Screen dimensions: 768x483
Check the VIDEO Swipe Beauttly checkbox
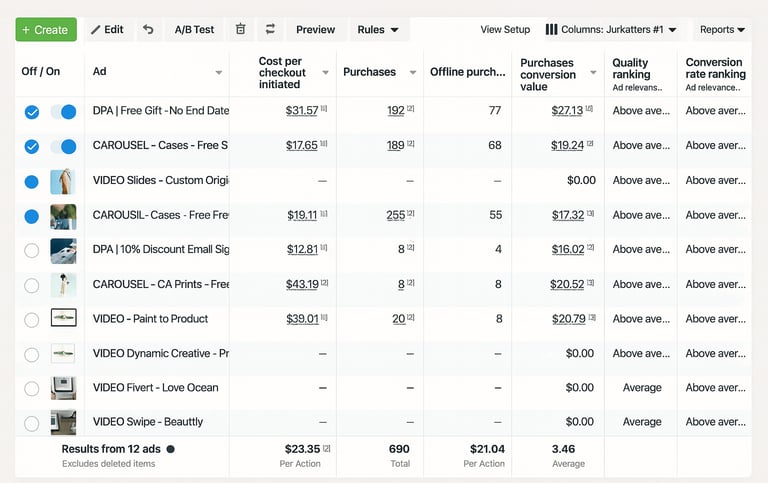point(32,423)
